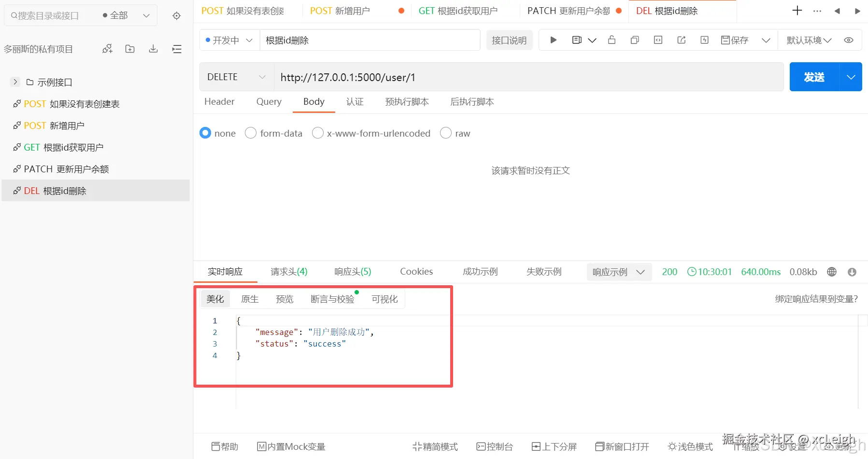Open the console from the bottom status bar
This screenshot has height=459, width=868.
click(495, 446)
